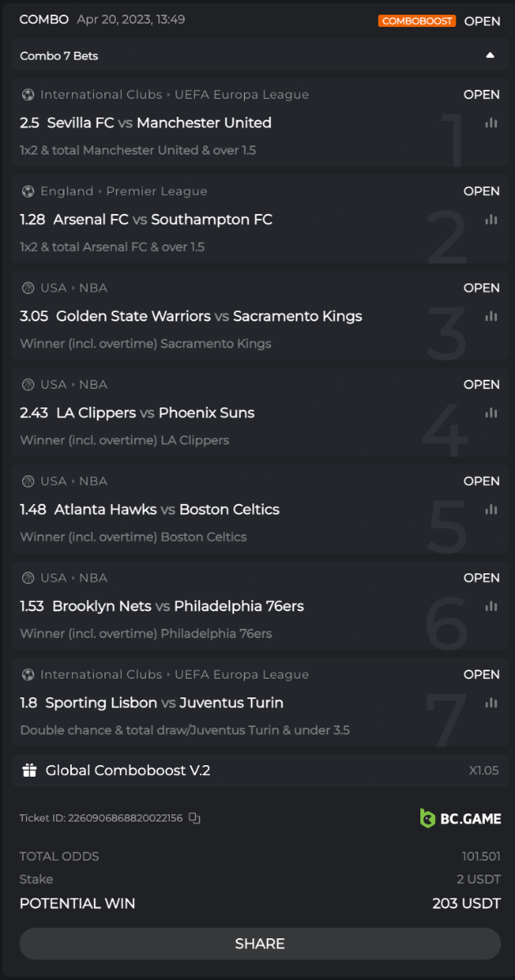
Task: Click the Share button
Action: pos(260,943)
